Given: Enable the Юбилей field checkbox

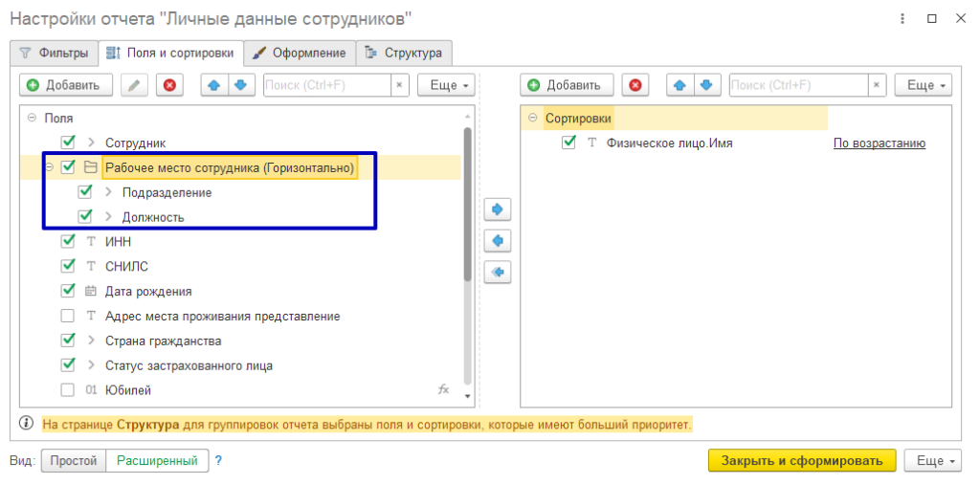Looking at the screenshot, I should coord(68,390).
